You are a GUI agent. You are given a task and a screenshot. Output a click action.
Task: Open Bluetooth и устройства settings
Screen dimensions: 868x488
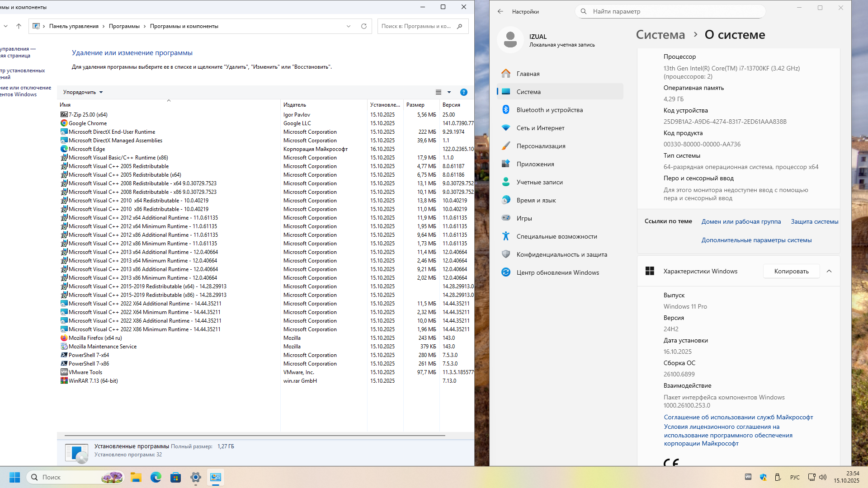point(549,110)
